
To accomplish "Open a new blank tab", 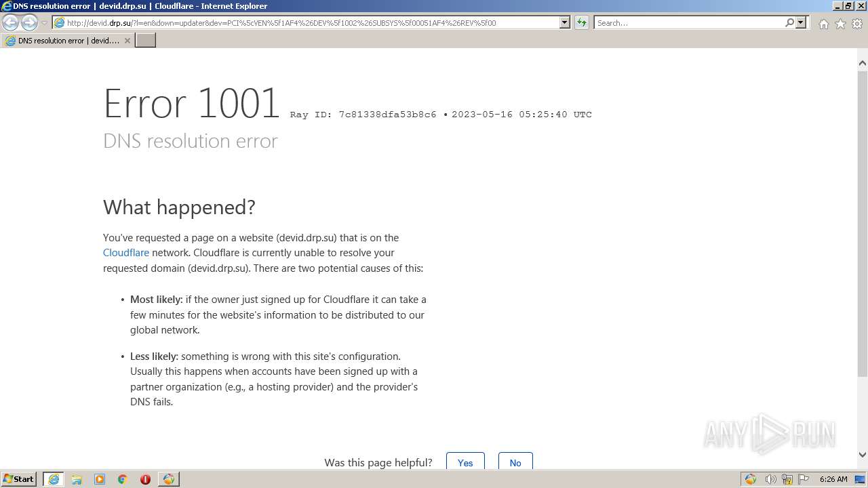I will coord(146,41).
